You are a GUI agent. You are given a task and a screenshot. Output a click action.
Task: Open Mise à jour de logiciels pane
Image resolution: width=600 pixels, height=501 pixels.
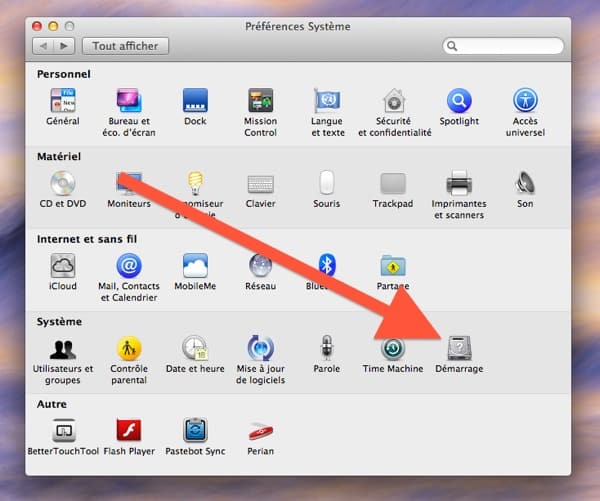pyautogui.click(x=261, y=348)
